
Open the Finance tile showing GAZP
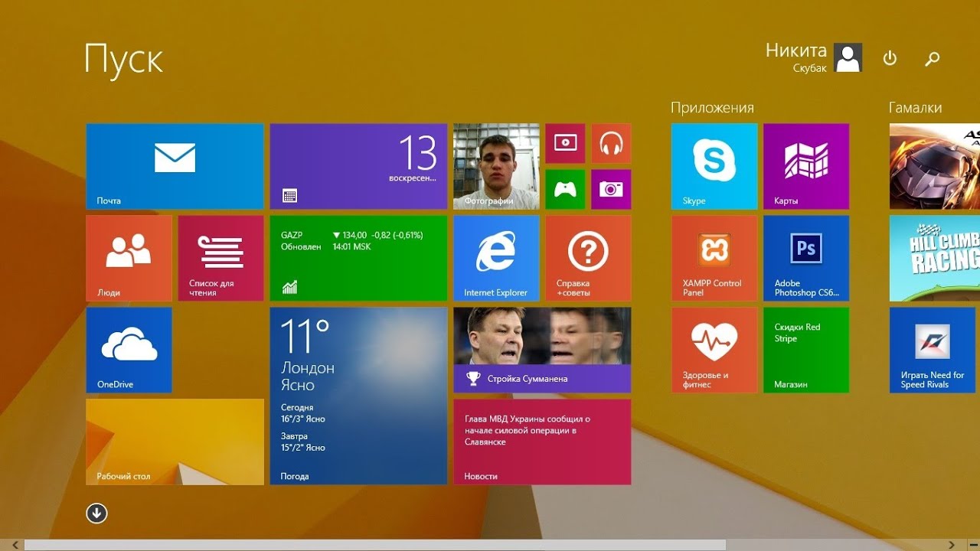pyautogui.click(x=358, y=258)
